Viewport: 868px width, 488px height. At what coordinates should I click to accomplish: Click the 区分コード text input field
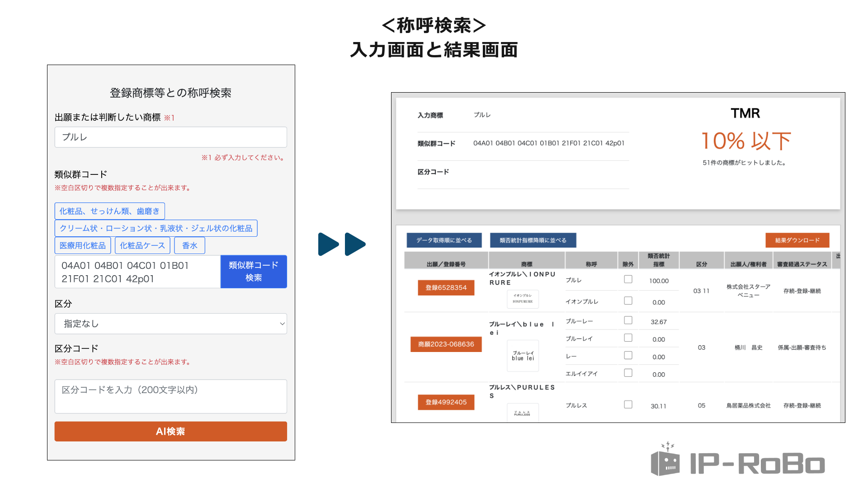[x=170, y=396]
